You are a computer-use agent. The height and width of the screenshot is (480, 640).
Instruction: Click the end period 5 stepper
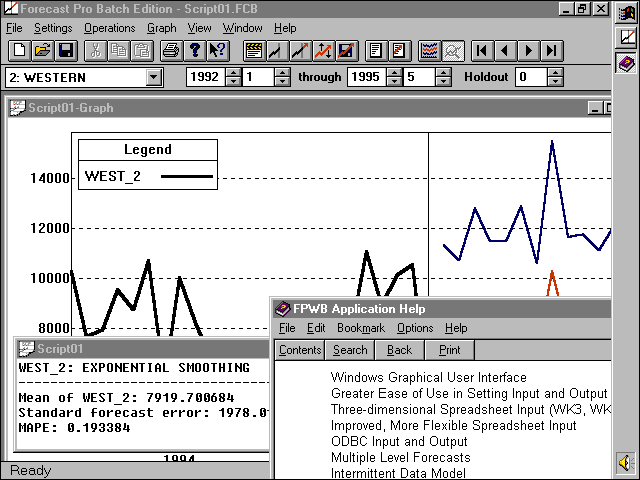(x=443, y=77)
